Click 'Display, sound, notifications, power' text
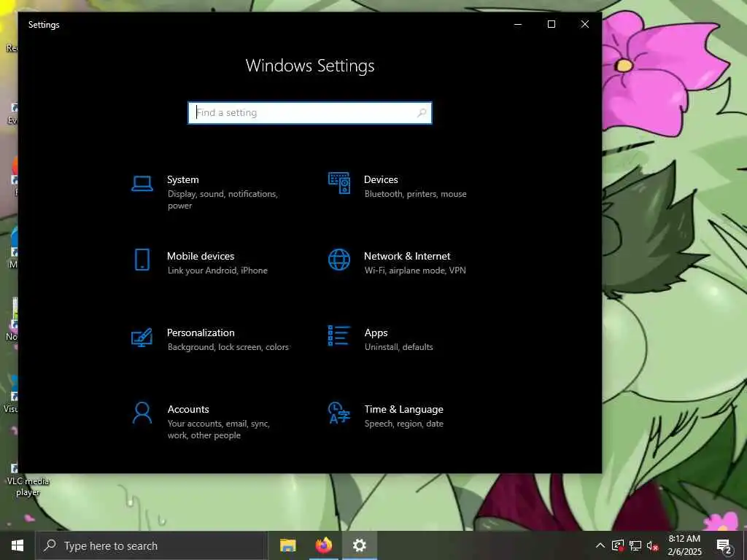747x560 pixels. pyautogui.click(x=222, y=200)
